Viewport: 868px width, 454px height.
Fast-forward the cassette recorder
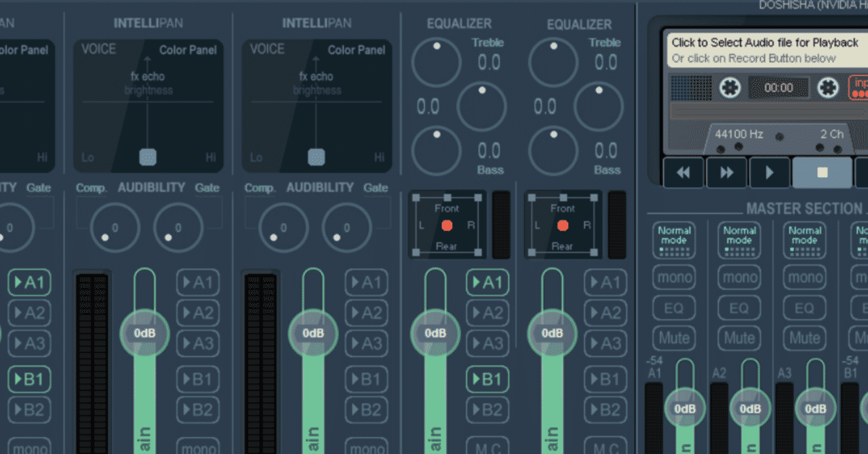pos(726,173)
